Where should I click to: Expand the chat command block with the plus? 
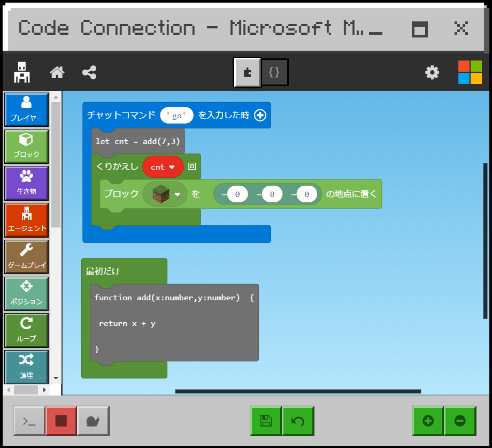(x=260, y=115)
